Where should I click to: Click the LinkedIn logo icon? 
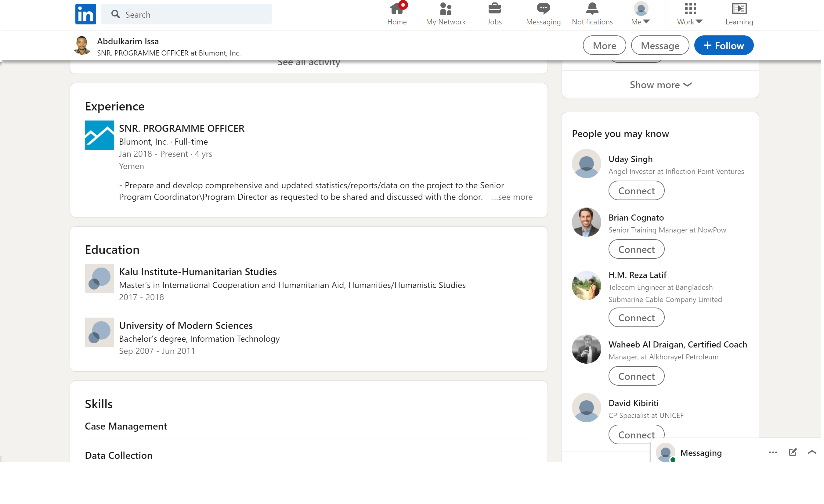point(86,14)
